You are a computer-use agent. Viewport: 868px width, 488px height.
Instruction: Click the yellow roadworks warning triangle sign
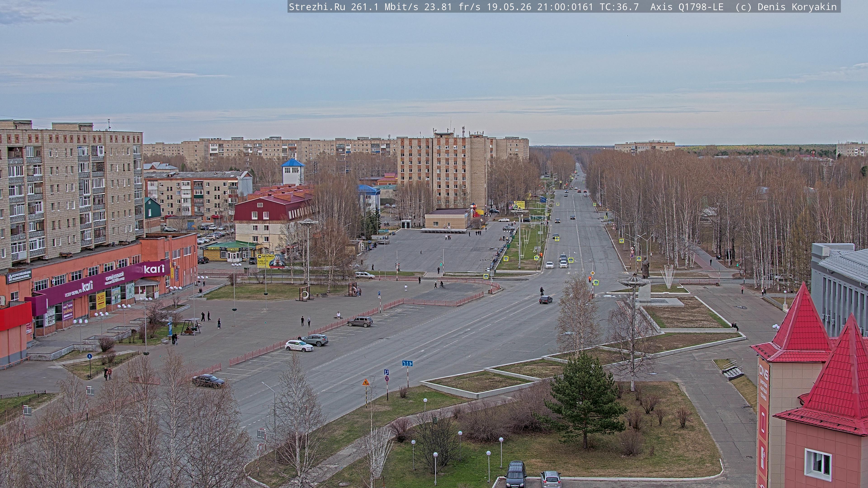point(366,382)
